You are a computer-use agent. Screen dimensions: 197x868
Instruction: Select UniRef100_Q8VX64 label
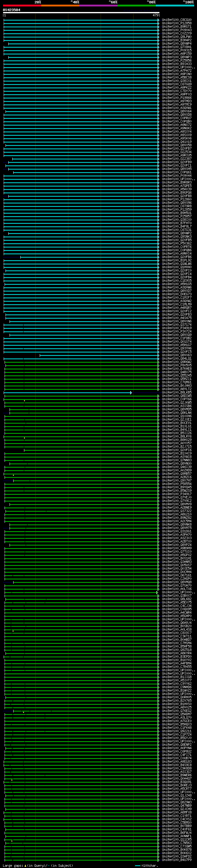(x=176, y=111)
